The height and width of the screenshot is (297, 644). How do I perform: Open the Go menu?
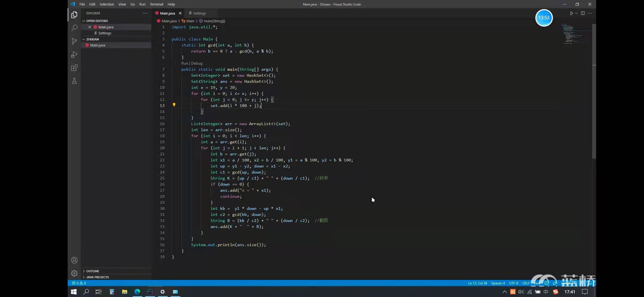[132, 4]
